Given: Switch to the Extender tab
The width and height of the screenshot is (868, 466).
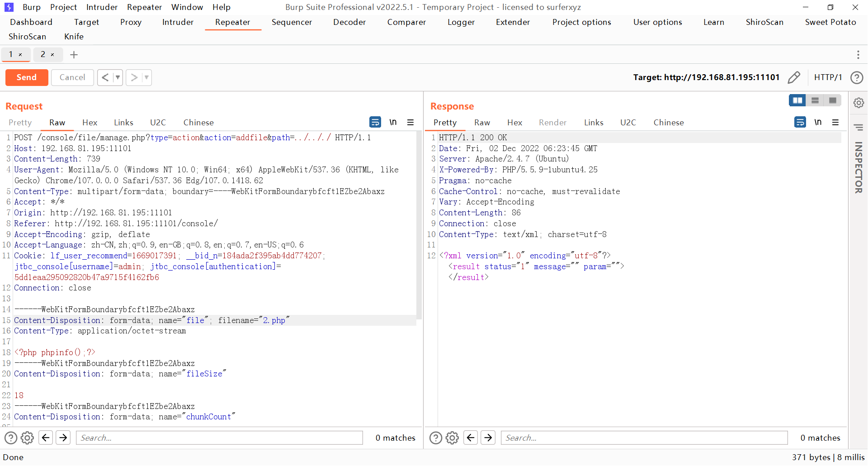Looking at the screenshot, I should click(513, 22).
